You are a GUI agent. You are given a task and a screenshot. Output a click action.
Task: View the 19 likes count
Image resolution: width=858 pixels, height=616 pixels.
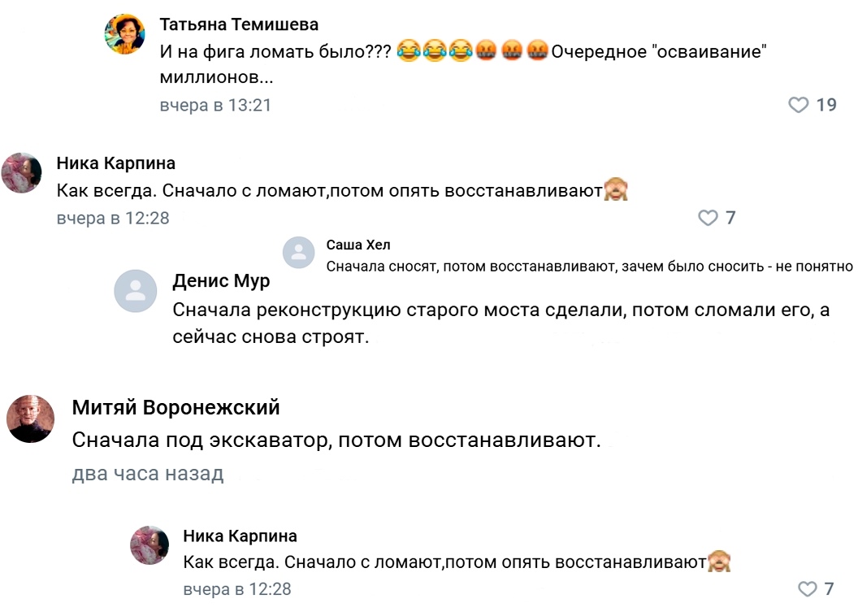coord(826,105)
